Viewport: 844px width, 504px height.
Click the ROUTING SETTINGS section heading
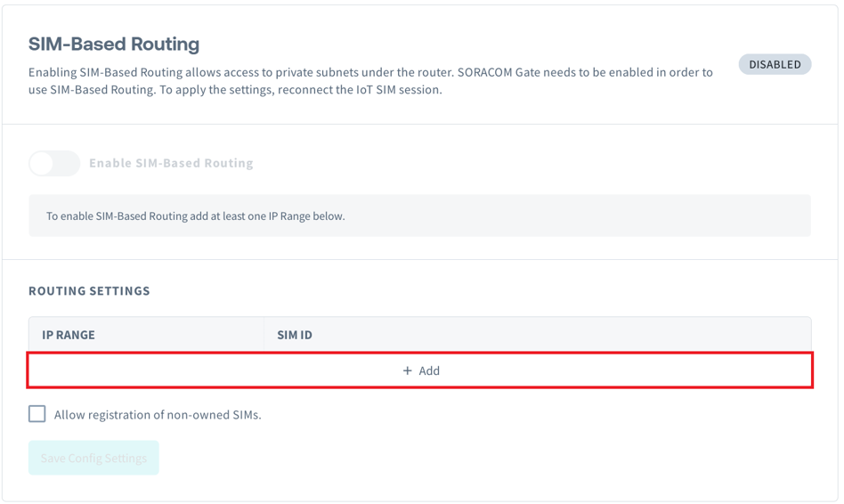click(x=89, y=290)
